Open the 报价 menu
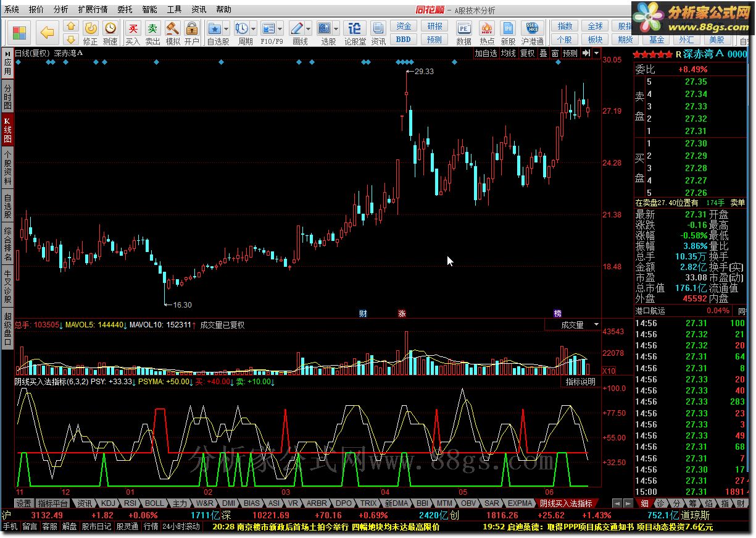The width and height of the screenshot is (756, 538). (36, 10)
